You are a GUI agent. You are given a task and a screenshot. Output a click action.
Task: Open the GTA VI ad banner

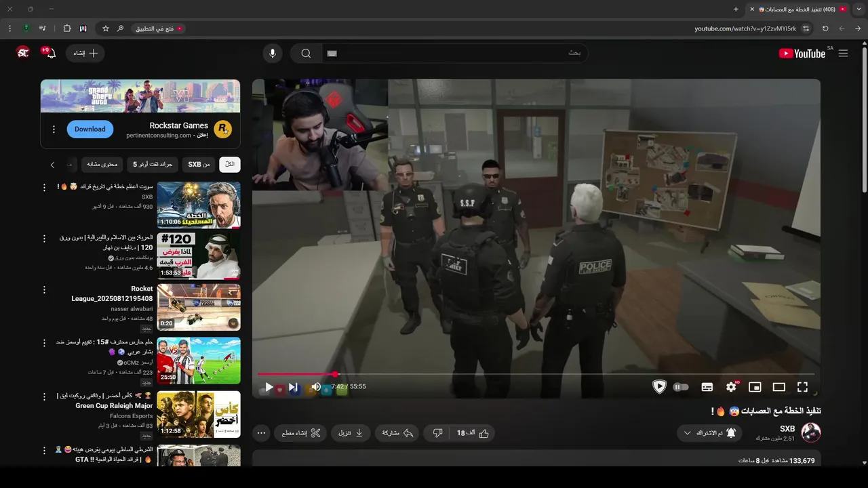tap(140, 96)
